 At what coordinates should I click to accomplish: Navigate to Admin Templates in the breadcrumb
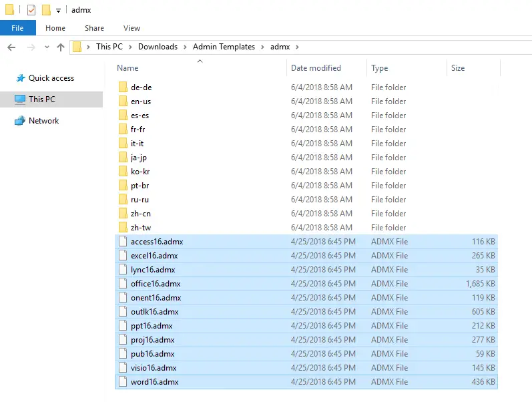(x=224, y=47)
